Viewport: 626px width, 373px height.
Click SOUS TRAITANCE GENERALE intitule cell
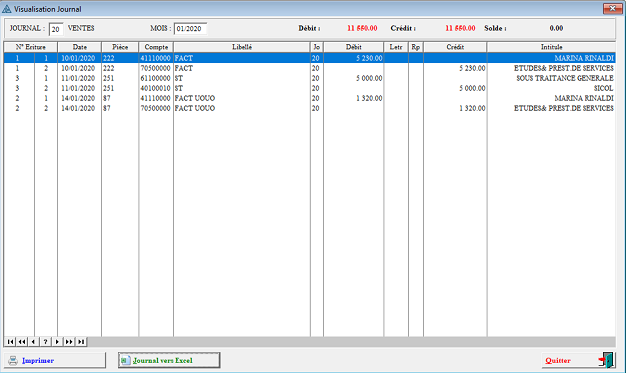pyautogui.click(x=565, y=78)
